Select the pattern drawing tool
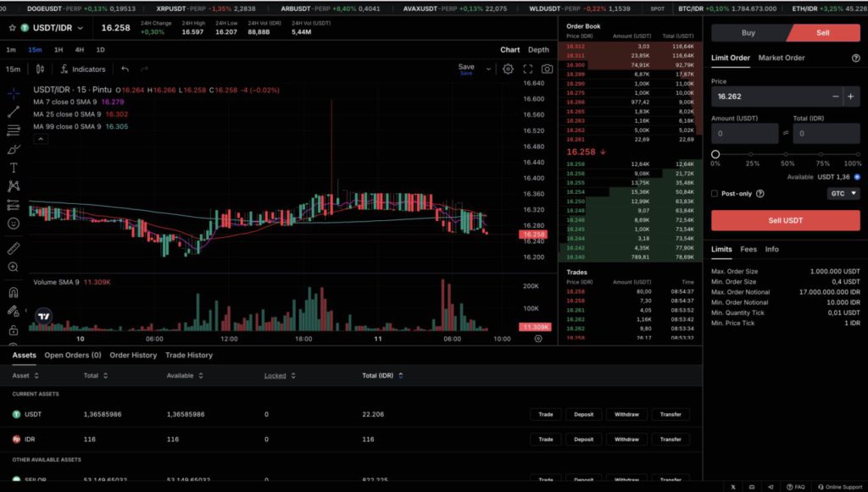The width and height of the screenshot is (868, 492). click(x=14, y=185)
